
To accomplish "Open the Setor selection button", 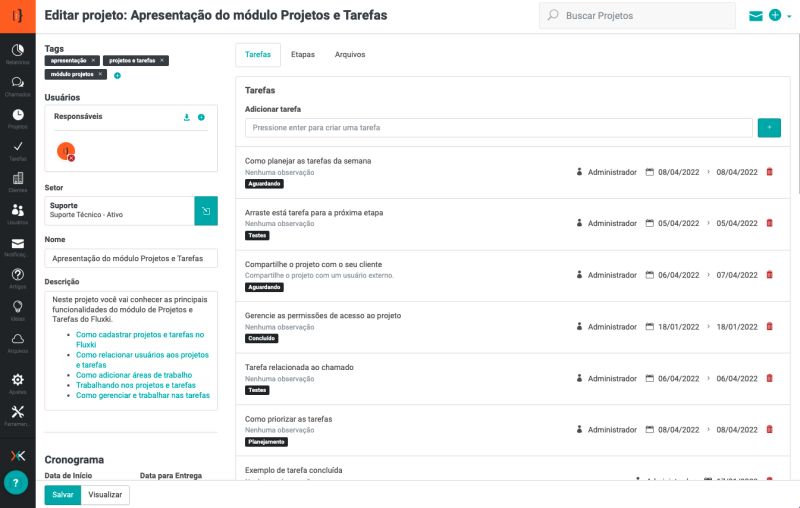I will (205, 211).
